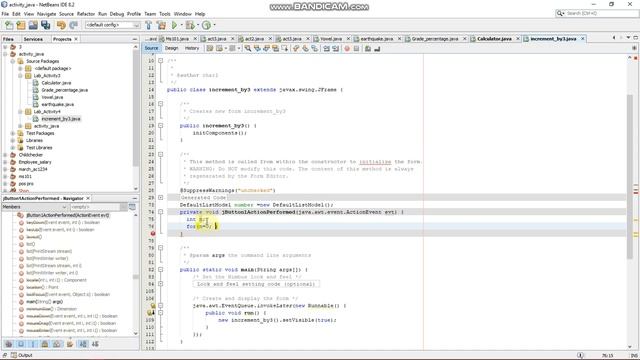The width and height of the screenshot is (640, 360).
Task: Toggle Show Inner Classes filter in Navigator
Action: (x=57, y=344)
